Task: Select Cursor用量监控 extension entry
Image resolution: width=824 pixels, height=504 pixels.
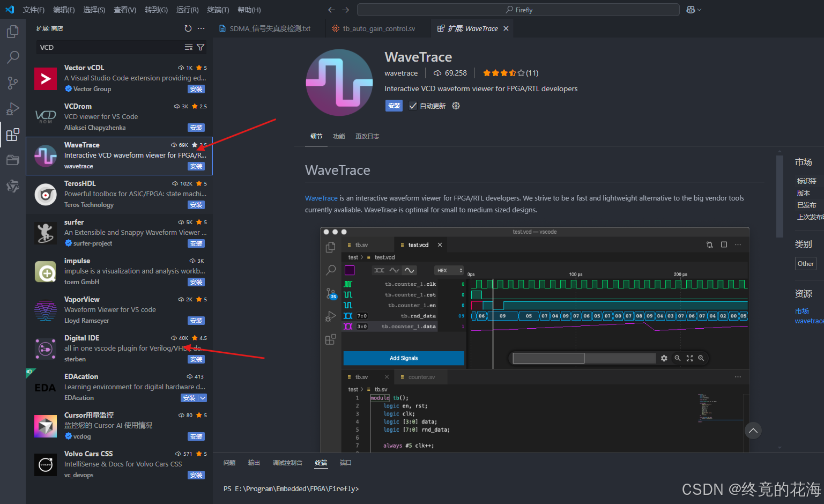Action: click(120, 426)
